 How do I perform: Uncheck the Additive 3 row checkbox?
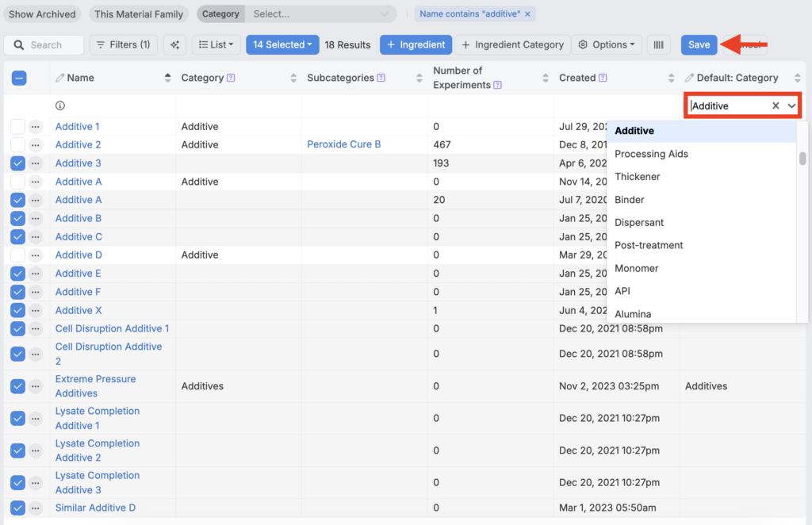(x=17, y=163)
